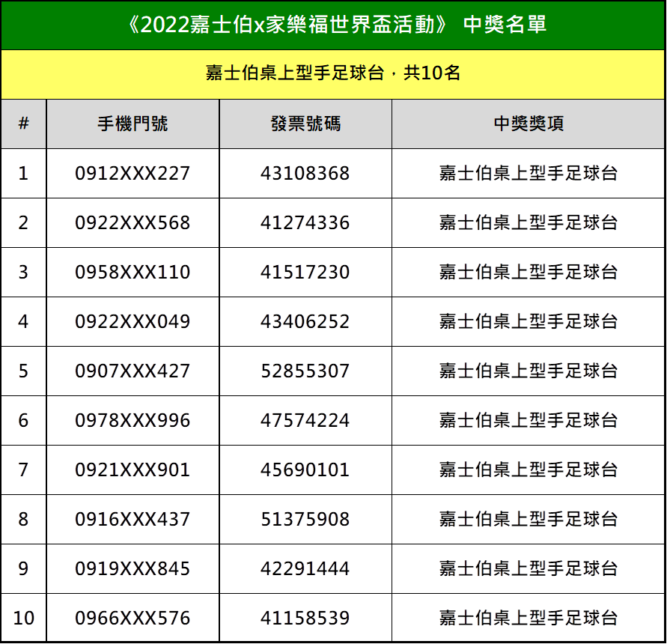
Task: Click prize cell in row with 41158539
Action: [529, 618]
